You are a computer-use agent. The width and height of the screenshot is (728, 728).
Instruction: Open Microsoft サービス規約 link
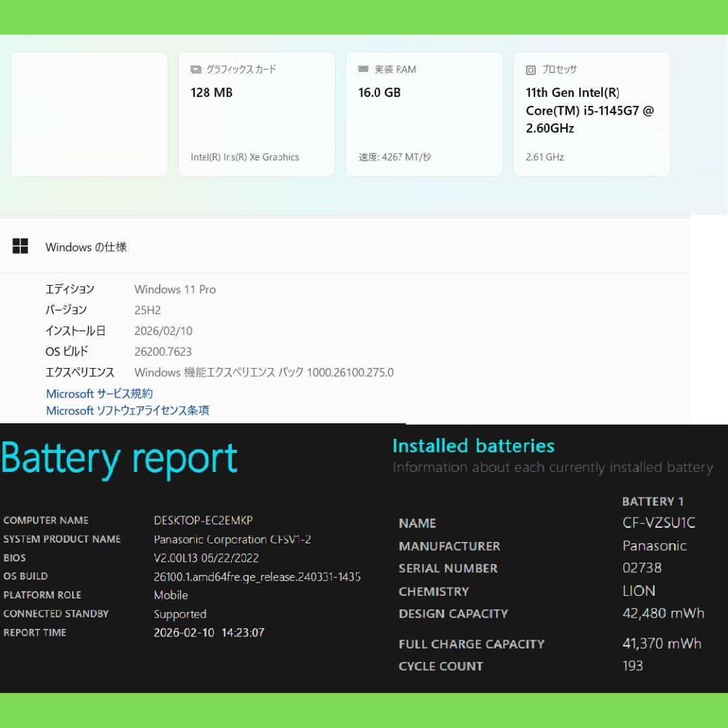pos(99,394)
